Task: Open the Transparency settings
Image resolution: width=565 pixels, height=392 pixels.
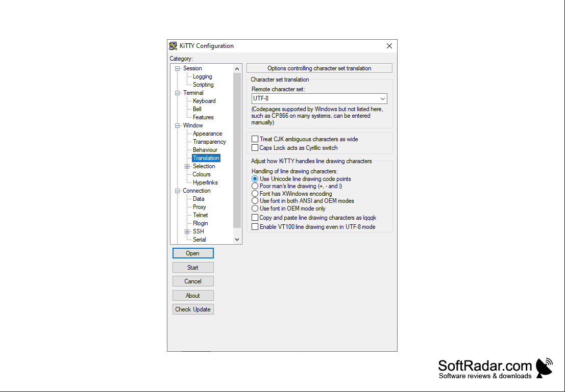Action: (x=209, y=142)
